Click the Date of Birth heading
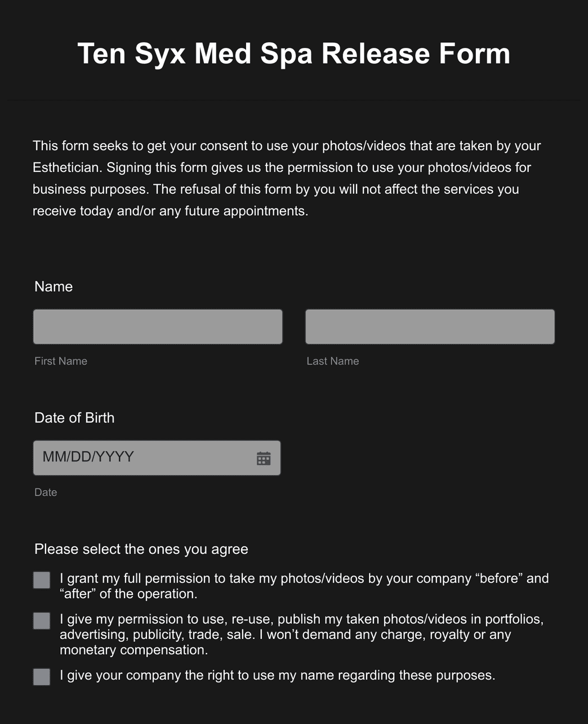 pyautogui.click(x=74, y=418)
